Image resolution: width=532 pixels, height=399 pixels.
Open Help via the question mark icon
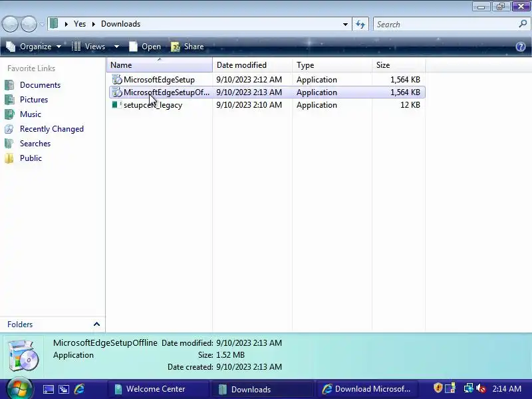tap(521, 47)
